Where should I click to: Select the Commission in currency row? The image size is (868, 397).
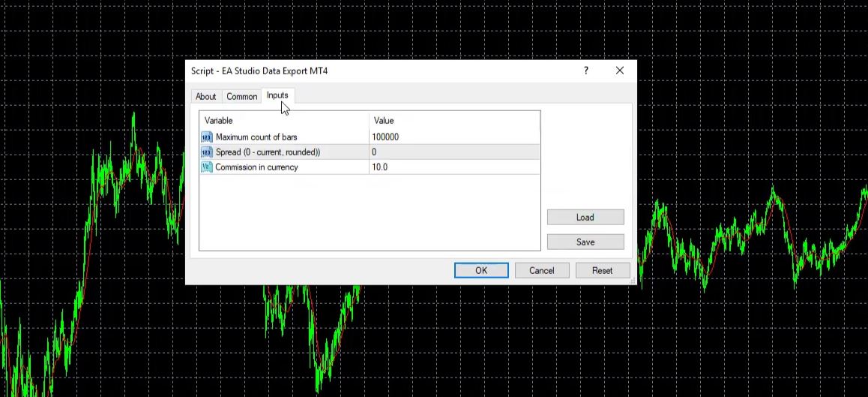256,167
